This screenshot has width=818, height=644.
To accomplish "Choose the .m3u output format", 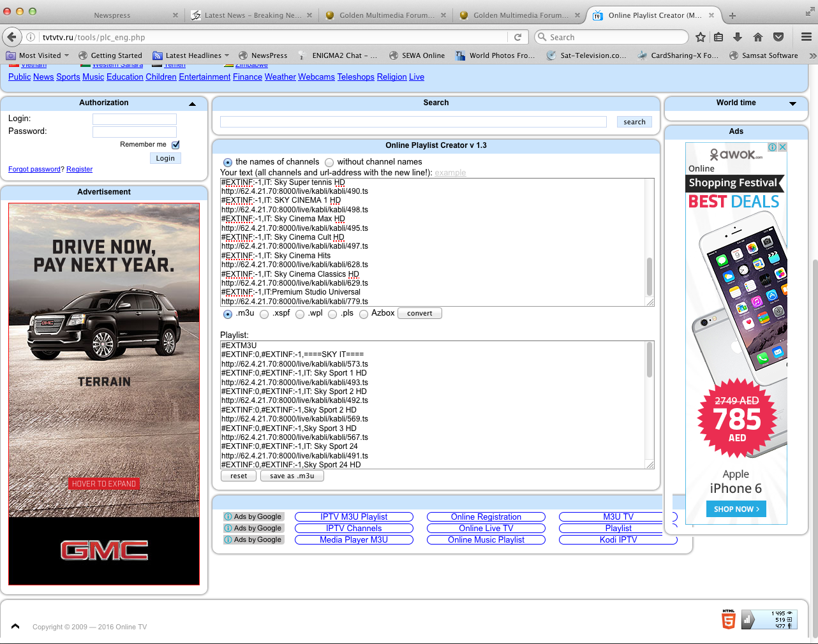I will click(228, 314).
